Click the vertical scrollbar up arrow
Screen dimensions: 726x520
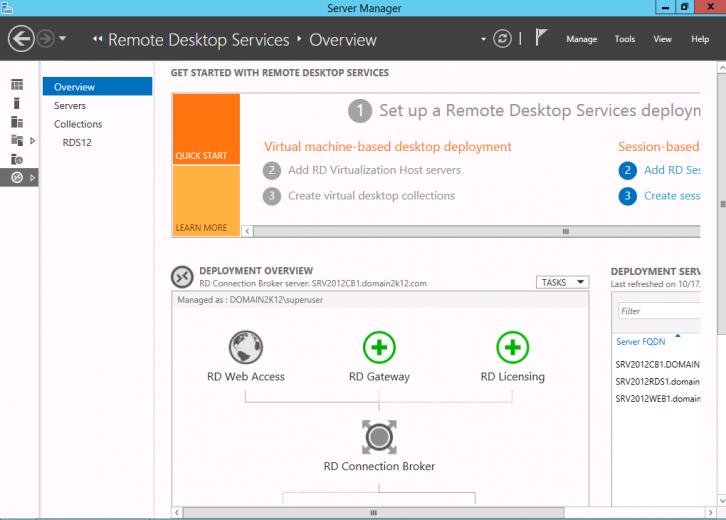[x=722, y=68]
